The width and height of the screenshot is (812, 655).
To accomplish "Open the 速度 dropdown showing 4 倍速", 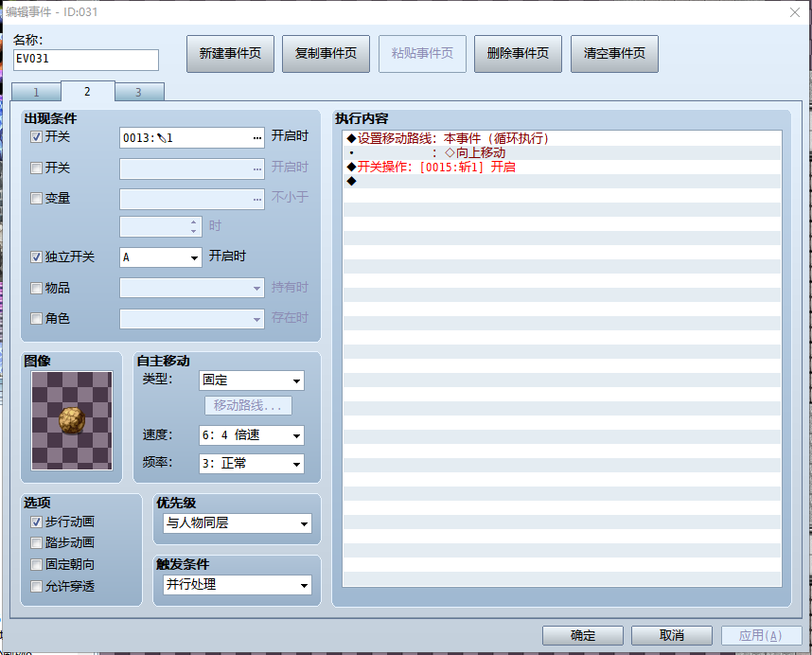I will coord(252,435).
